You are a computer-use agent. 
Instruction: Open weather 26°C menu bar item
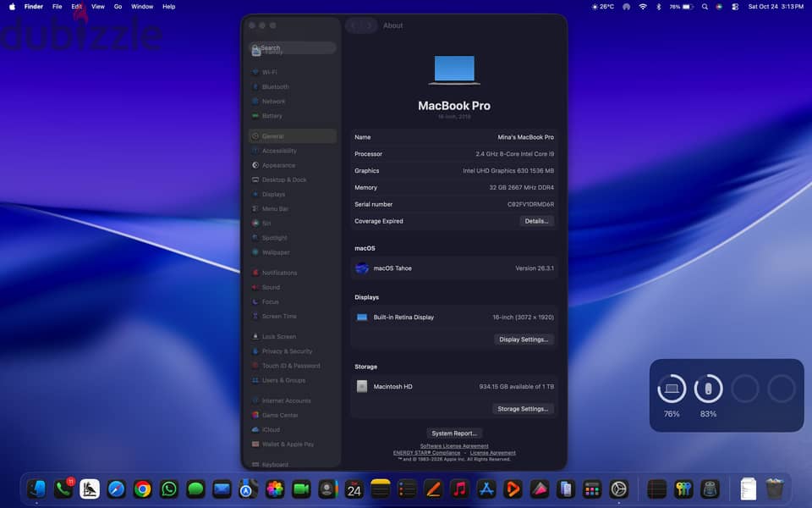point(603,7)
